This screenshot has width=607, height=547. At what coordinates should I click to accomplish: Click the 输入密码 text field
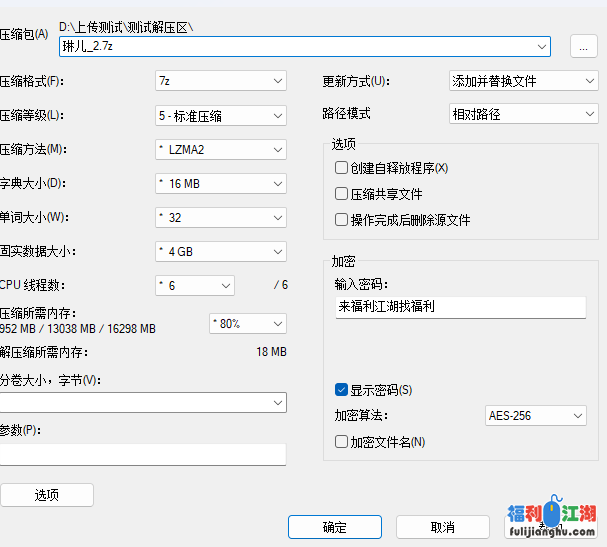(x=460, y=307)
